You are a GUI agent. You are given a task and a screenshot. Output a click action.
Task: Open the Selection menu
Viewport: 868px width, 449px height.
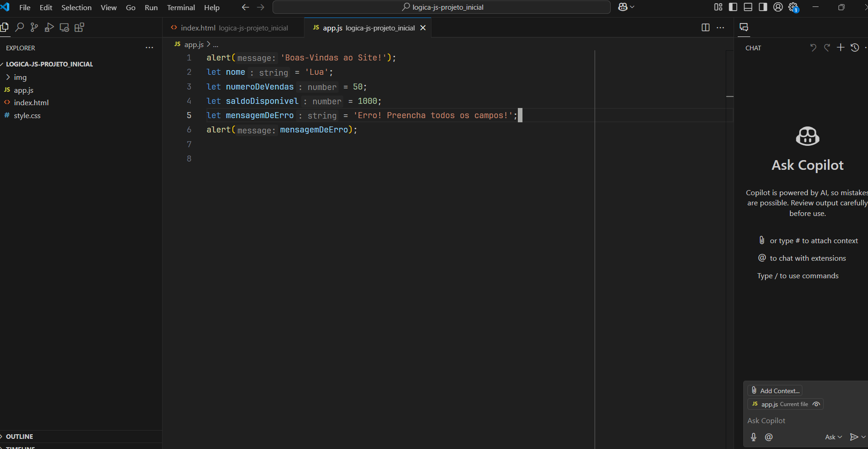pos(76,7)
